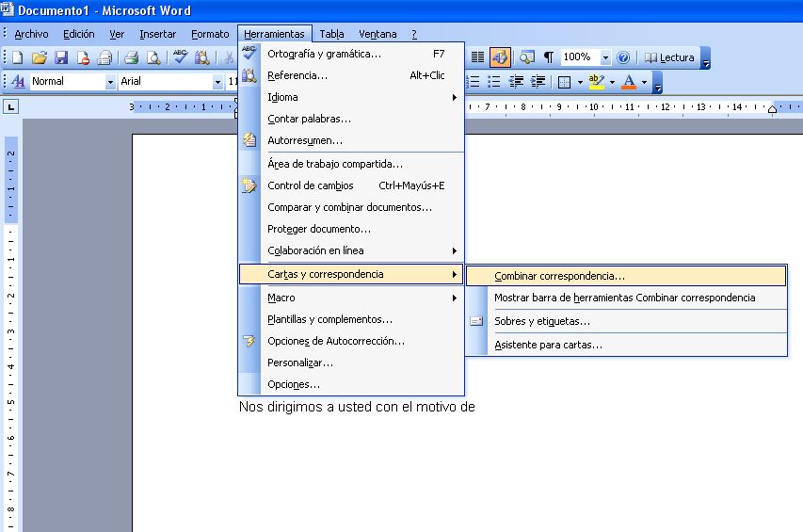Click the New blank document icon
Viewport: 803px width, 532px height.
pyautogui.click(x=18, y=57)
